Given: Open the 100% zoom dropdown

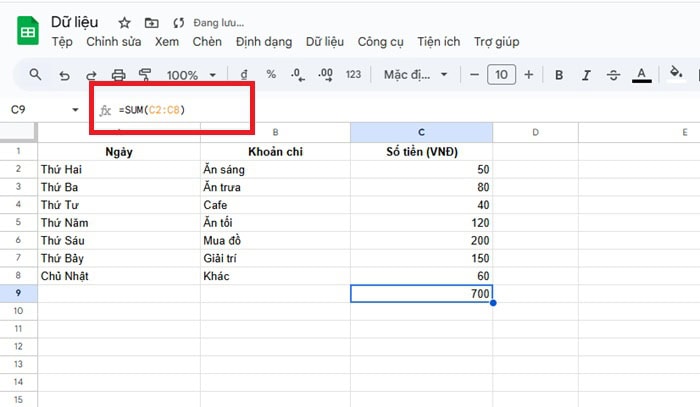Looking at the screenshot, I should (191, 75).
